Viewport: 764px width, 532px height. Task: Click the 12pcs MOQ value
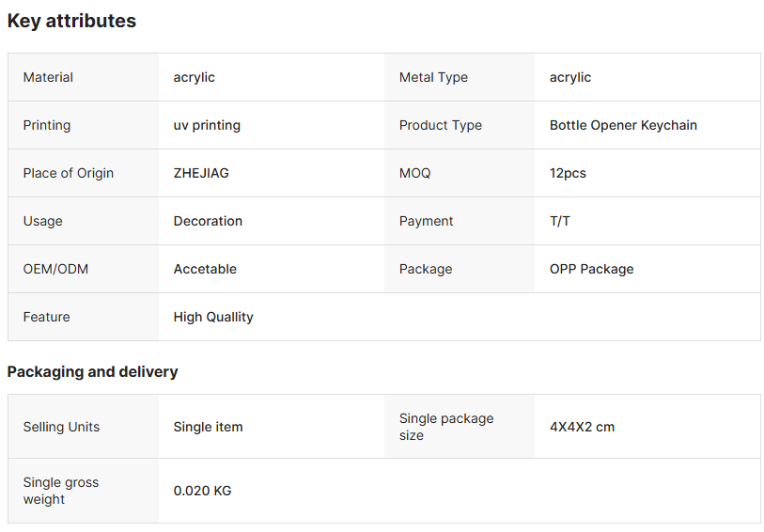tap(568, 173)
